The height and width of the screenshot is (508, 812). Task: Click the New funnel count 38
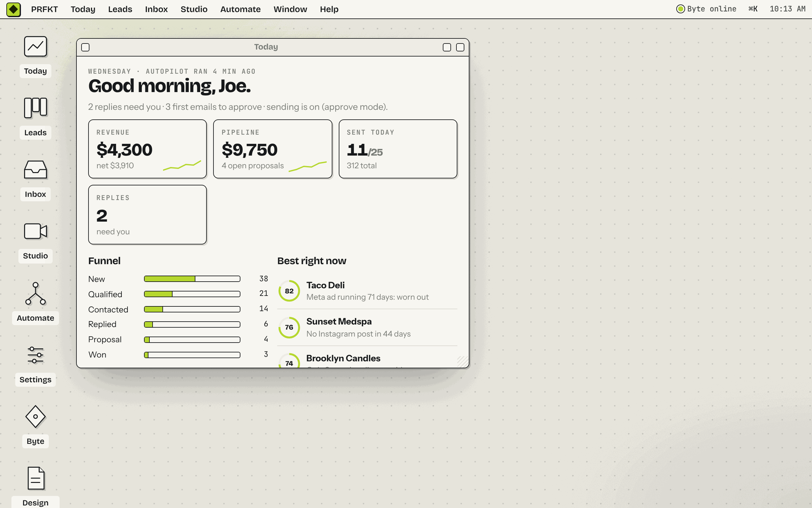264,278
